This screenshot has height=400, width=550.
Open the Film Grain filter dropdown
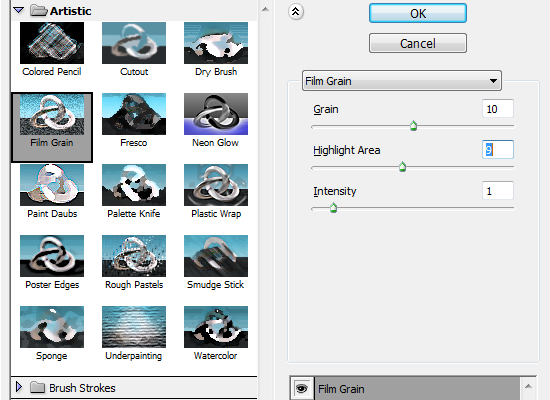tap(402, 81)
